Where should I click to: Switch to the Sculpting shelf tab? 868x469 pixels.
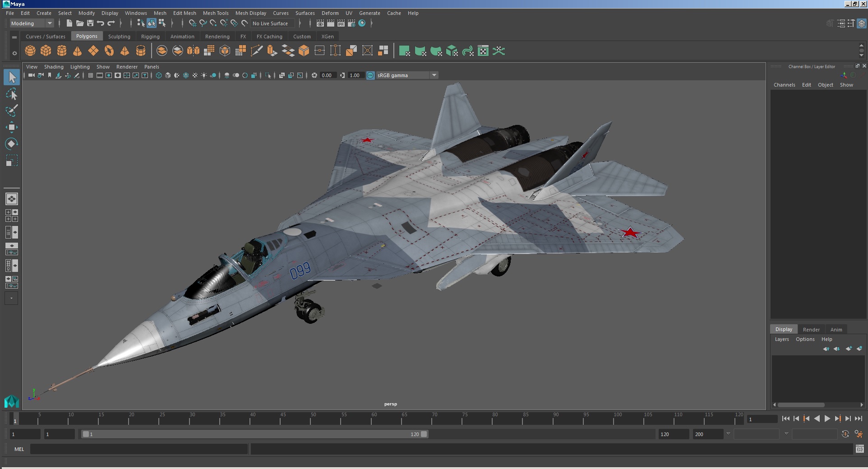119,37
